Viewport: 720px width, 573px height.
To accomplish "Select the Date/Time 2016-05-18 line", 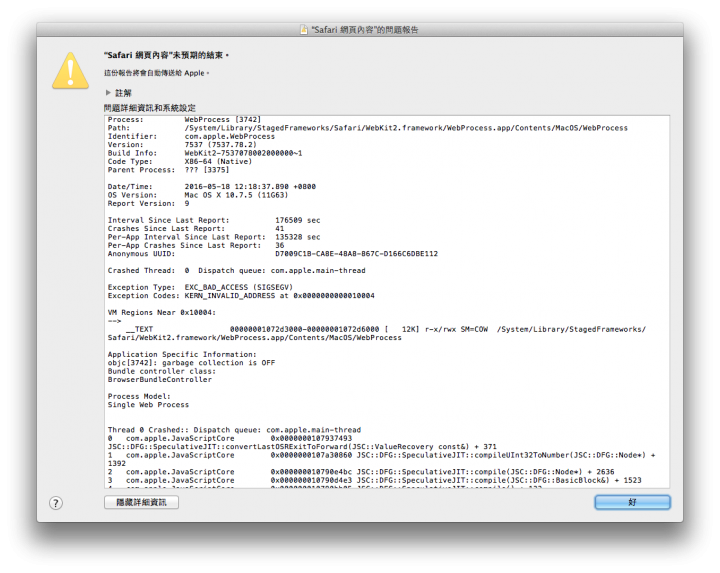I will [x=212, y=187].
